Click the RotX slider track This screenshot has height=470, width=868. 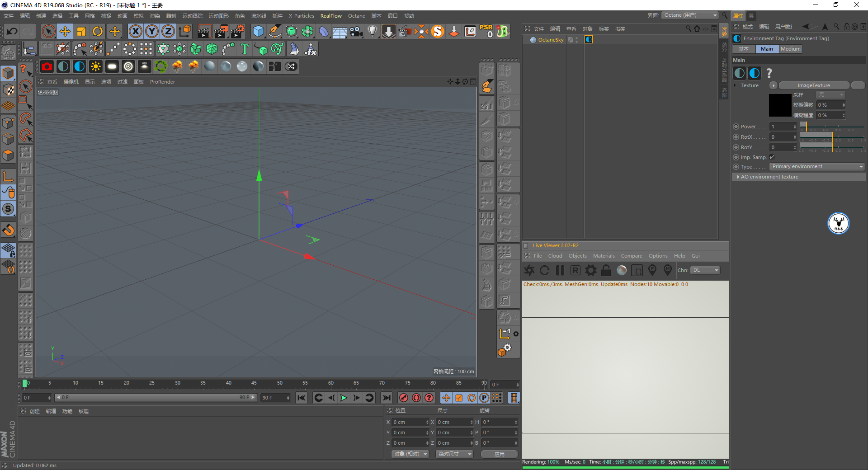click(x=832, y=137)
